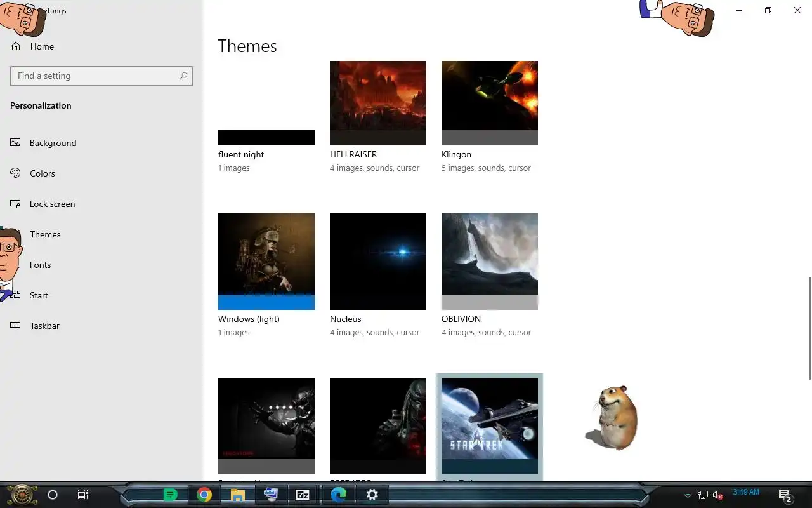Click the network icon in system tray

coord(703,495)
